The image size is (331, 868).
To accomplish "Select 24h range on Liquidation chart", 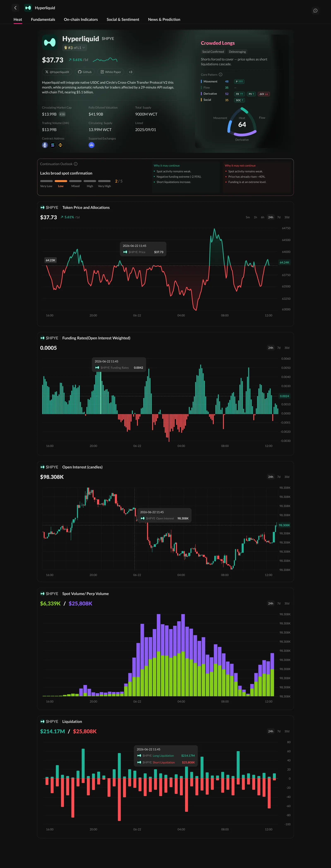I will pyautogui.click(x=271, y=731).
